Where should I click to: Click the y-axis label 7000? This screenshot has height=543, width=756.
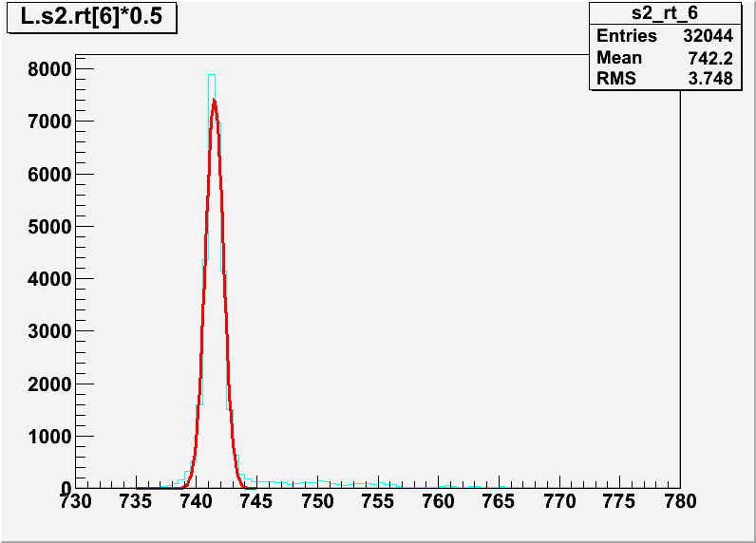pyautogui.click(x=49, y=122)
